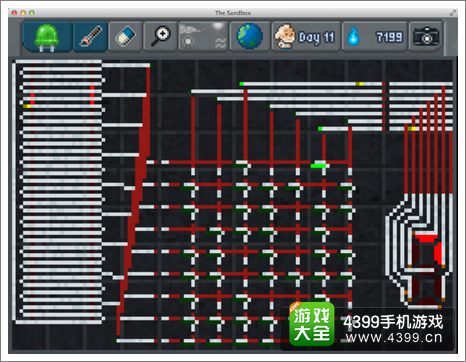
Task: Select the eraser tool
Action: [x=125, y=36]
